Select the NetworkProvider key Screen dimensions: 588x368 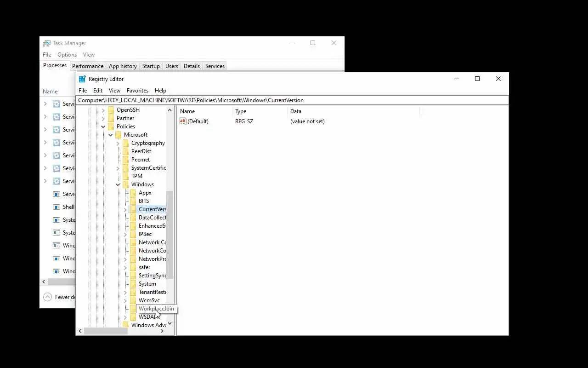(152, 259)
